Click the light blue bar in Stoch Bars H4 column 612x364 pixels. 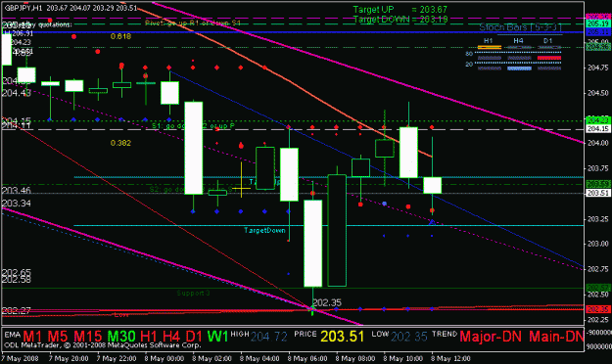[519, 68]
